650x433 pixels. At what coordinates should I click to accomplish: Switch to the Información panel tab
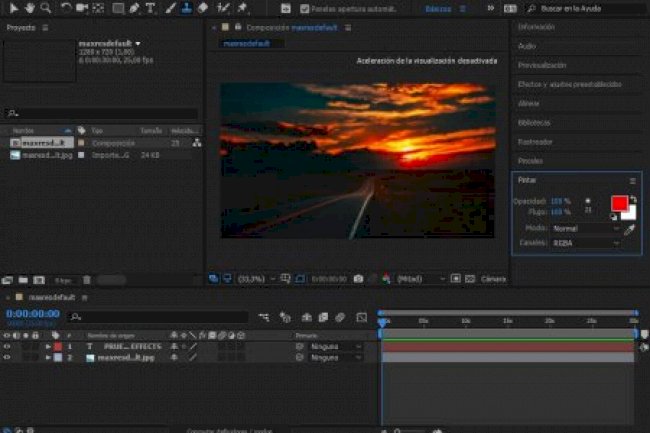(537, 27)
